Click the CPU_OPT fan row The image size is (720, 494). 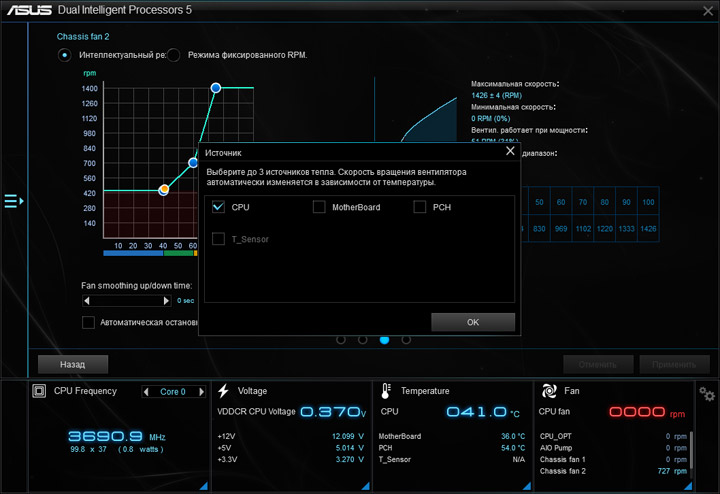click(613, 436)
